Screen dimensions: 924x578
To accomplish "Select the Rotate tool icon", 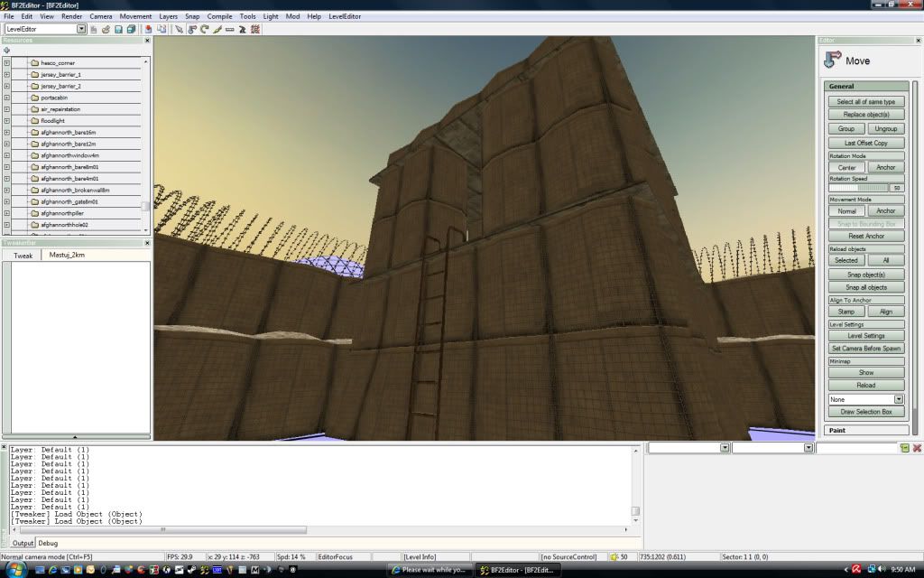I will [205, 30].
